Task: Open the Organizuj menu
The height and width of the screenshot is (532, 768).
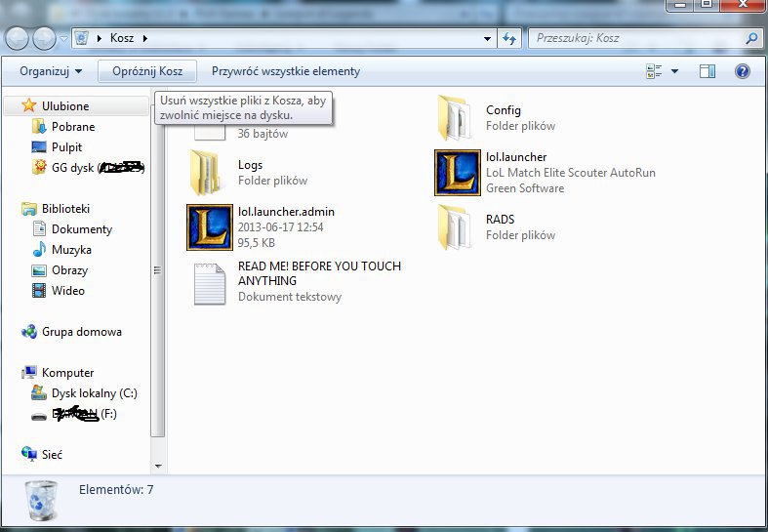Action: click(51, 71)
